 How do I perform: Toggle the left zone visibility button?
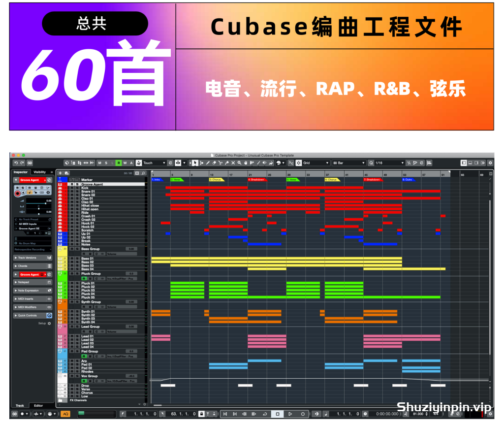tap(464, 163)
